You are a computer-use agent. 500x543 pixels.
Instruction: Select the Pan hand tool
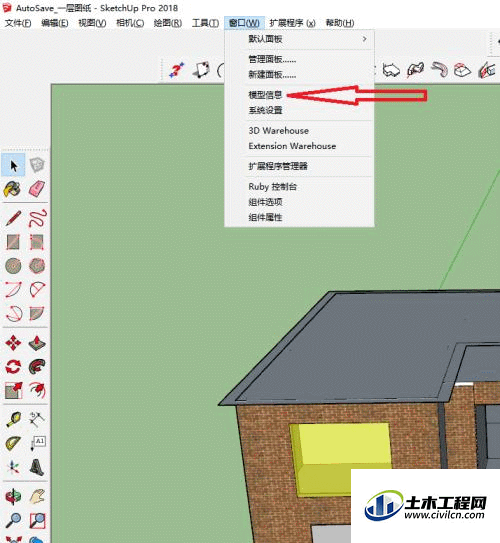pyautogui.click(x=37, y=496)
